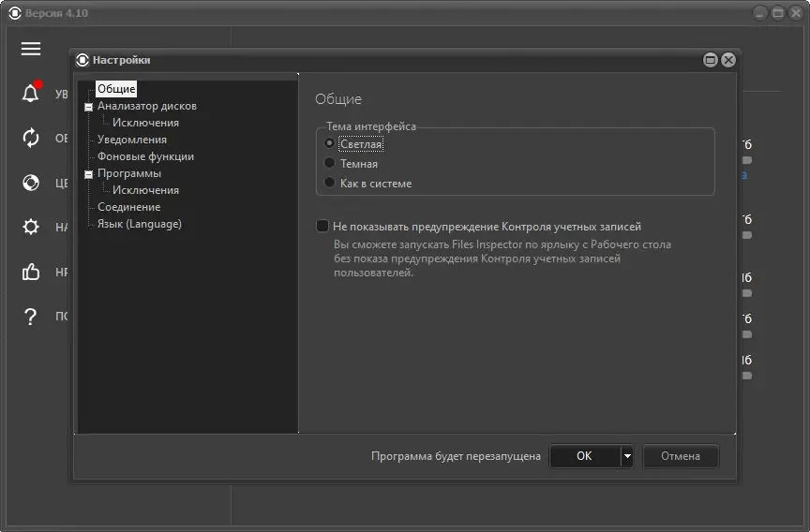Open the hamburger menu icon
The width and height of the screenshot is (810, 532).
(x=31, y=49)
